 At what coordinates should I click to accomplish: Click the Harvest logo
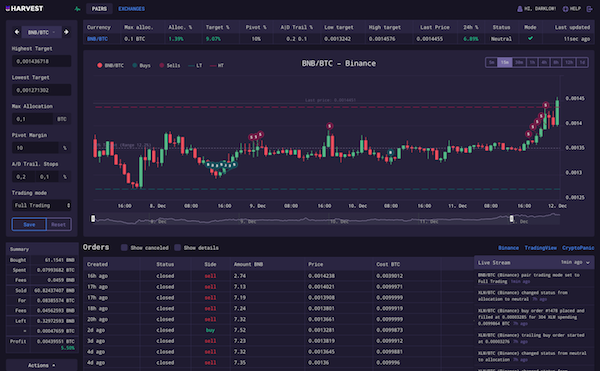coord(24,8)
